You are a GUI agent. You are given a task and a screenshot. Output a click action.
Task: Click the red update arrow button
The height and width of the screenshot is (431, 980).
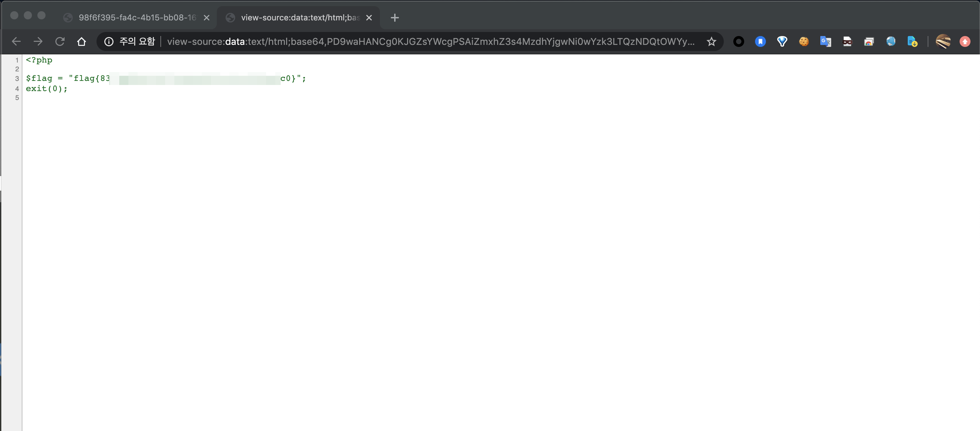click(965, 41)
